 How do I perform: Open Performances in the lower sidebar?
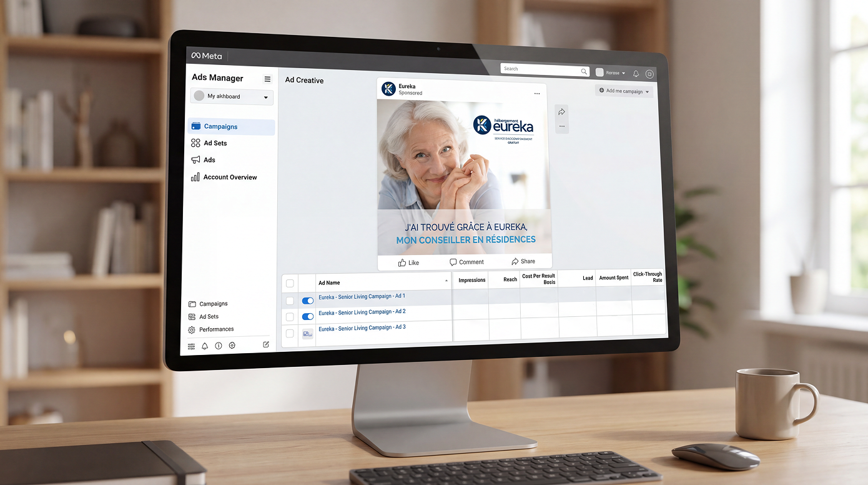[217, 329]
